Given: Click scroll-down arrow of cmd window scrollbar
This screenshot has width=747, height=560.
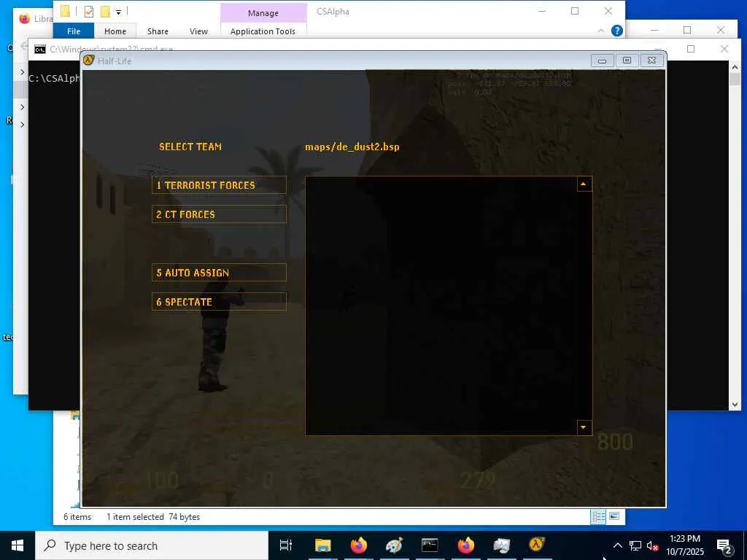Looking at the screenshot, I should point(735,404).
